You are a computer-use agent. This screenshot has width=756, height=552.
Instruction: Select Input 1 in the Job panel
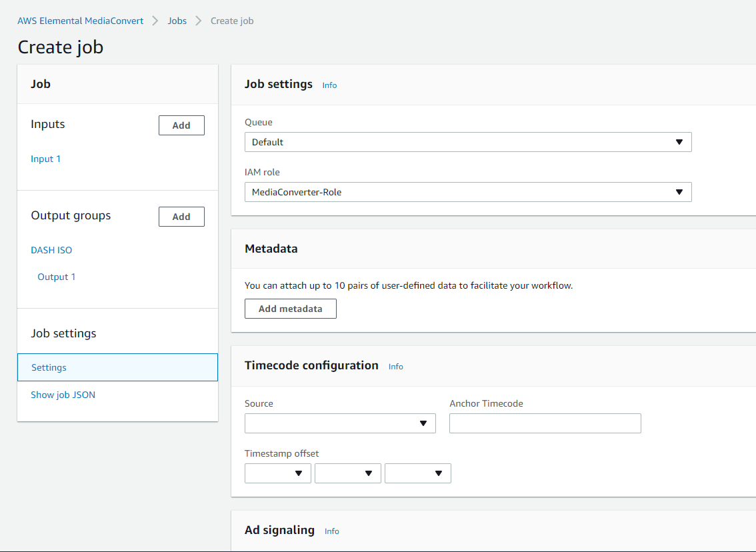(x=45, y=159)
